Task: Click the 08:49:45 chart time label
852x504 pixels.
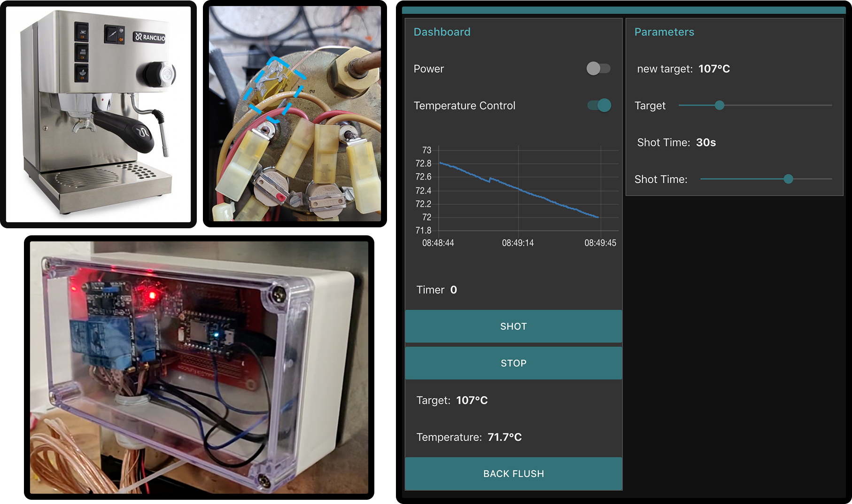Action: click(x=600, y=243)
